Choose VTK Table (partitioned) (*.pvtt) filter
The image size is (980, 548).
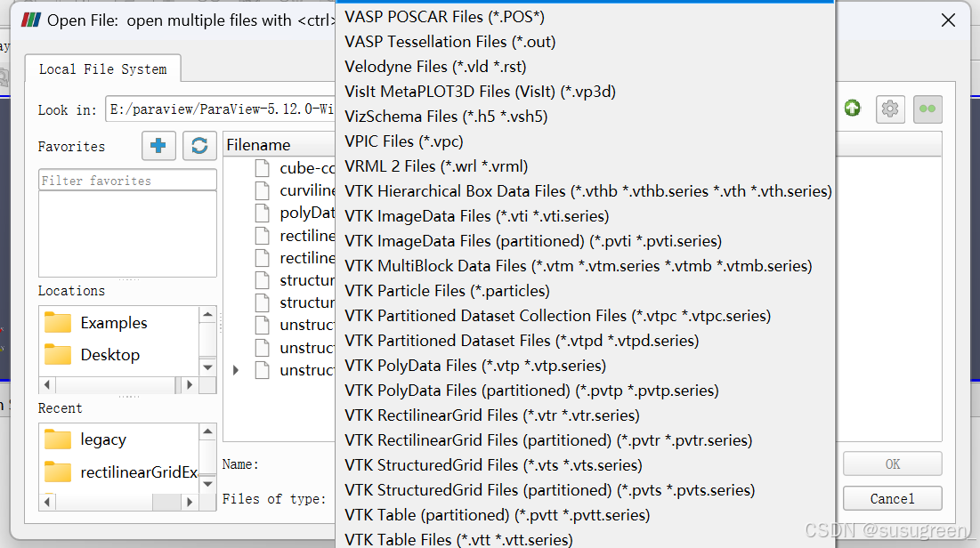(585, 515)
